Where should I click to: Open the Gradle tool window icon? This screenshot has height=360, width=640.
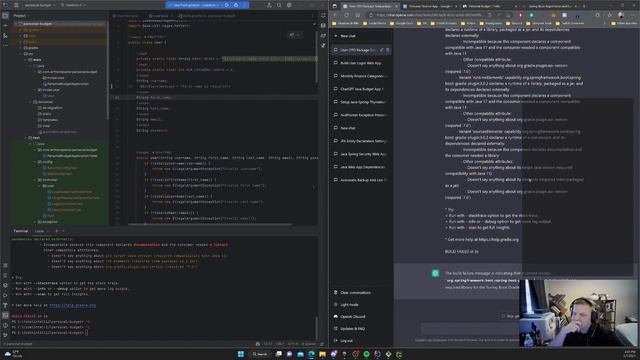(x=323, y=36)
